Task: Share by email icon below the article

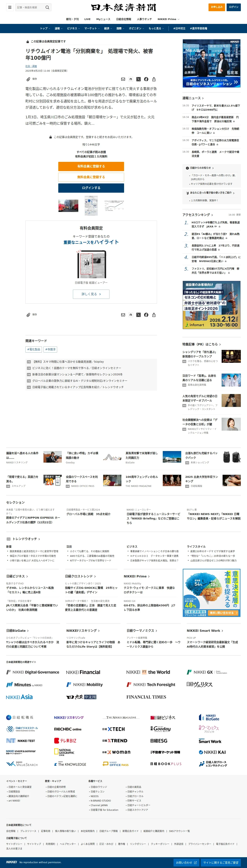Action: [123, 315]
